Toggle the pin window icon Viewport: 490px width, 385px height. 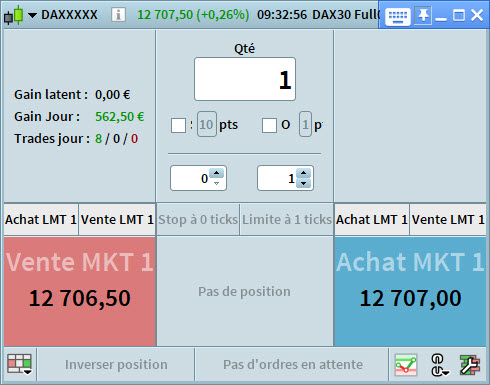click(x=423, y=15)
